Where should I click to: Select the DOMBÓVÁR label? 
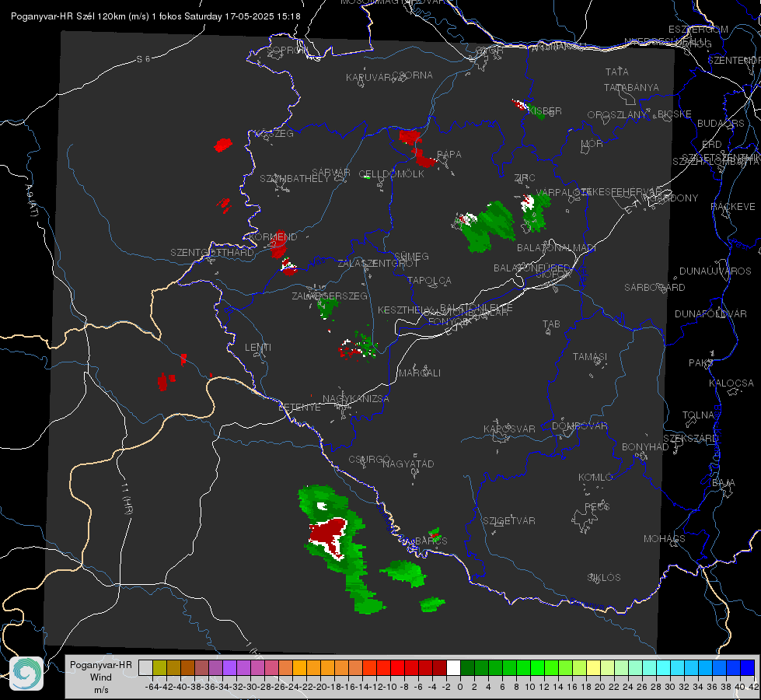(x=579, y=426)
